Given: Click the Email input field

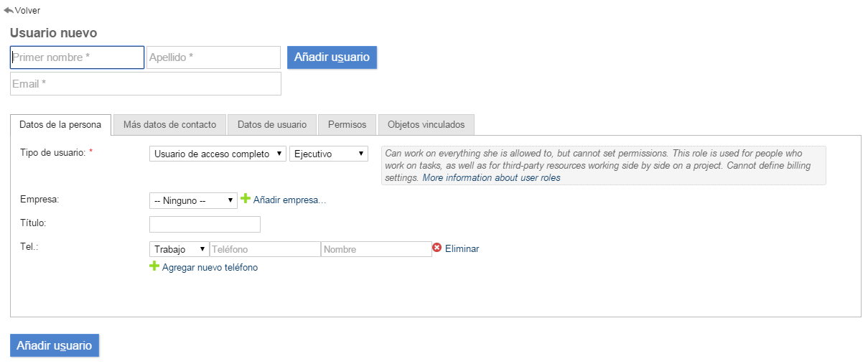Looking at the screenshot, I should tap(146, 84).
